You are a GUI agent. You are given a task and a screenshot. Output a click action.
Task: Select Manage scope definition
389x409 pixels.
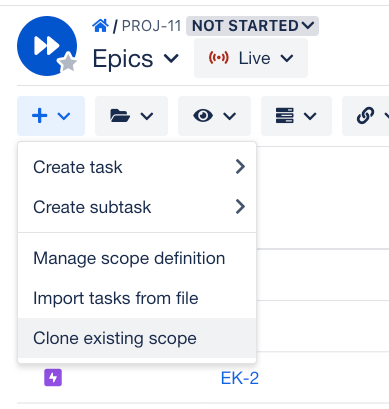pyautogui.click(x=137, y=258)
